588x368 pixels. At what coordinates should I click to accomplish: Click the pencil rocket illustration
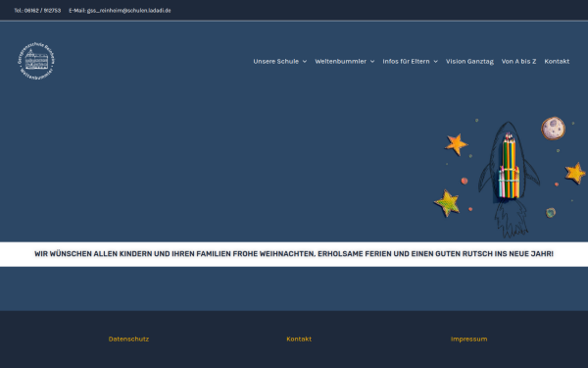click(x=509, y=180)
